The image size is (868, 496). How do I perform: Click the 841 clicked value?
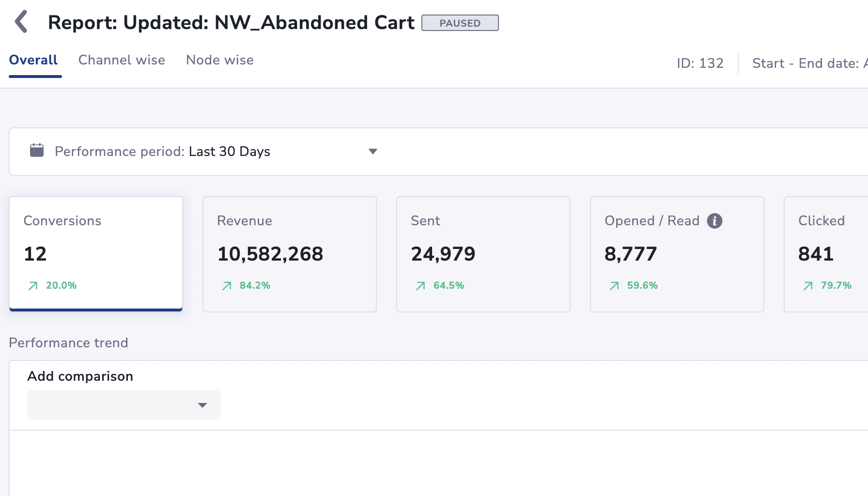(816, 254)
